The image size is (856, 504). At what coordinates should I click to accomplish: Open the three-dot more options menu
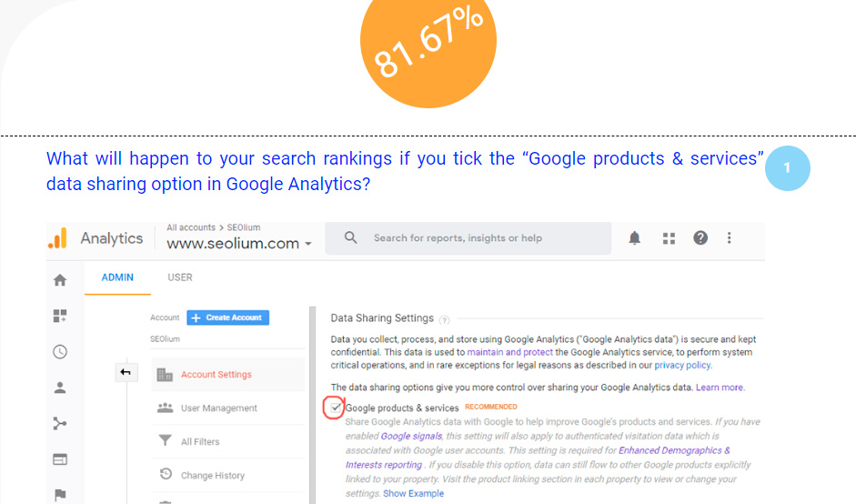[x=730, y=238]
